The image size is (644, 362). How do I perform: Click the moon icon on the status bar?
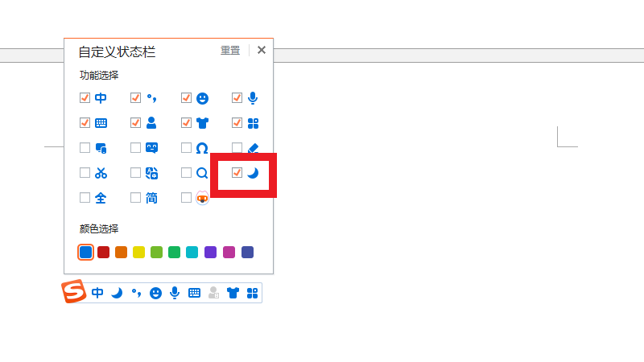117,293
